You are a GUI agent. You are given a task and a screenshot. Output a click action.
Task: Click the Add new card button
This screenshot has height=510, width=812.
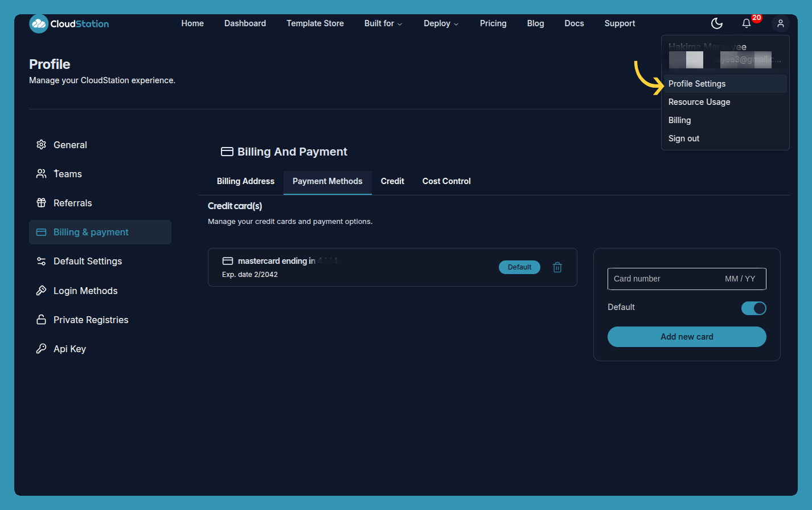pos(687,337)
